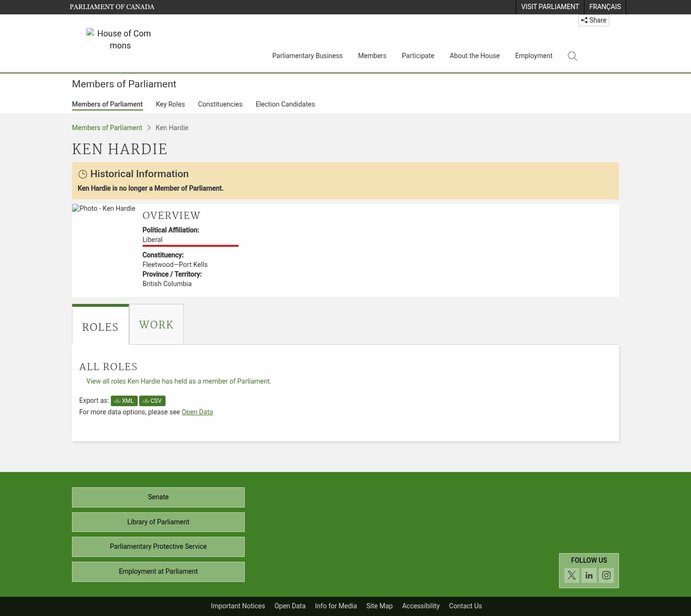
Task: Return via Members of Parliament breadcrumb
Action: (x=107, y=128)
